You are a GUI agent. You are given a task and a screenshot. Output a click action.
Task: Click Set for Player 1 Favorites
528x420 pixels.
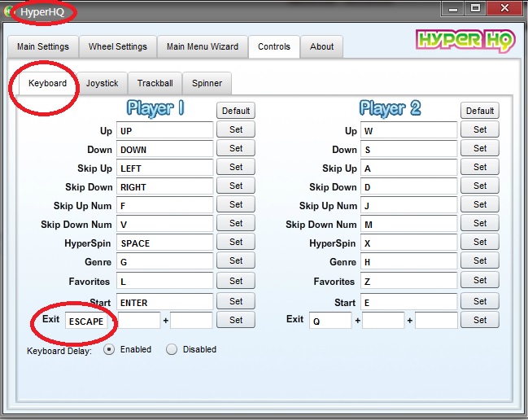pyautogui.click(x=236, y=281)
